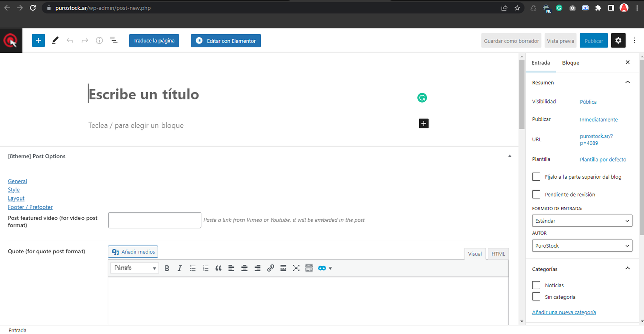The height and width of the screenshot is (334, 644).
Task: Click 'Editar con Elementor' button
Action: click(x=225, y=41)
